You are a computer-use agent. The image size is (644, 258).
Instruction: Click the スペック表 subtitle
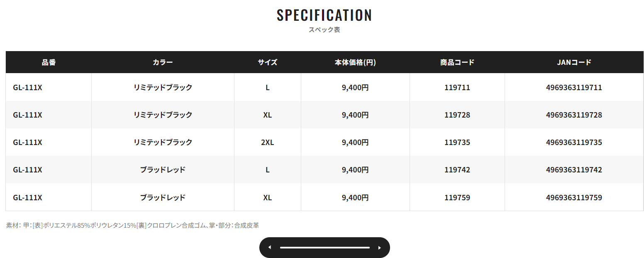pyautogui.click(x=324, y=30)
